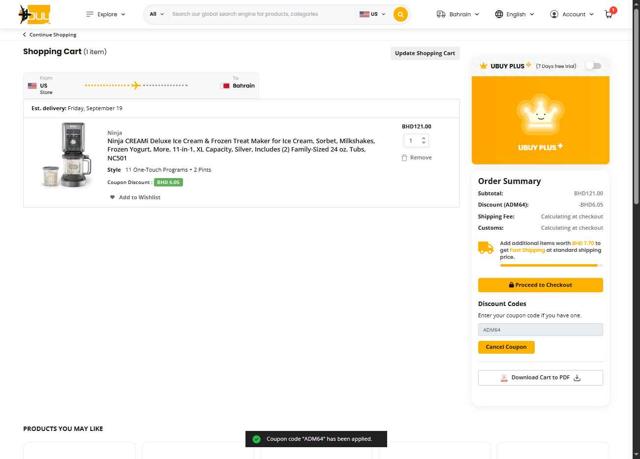Click the Ninja brand name

[x=115, y=133]
